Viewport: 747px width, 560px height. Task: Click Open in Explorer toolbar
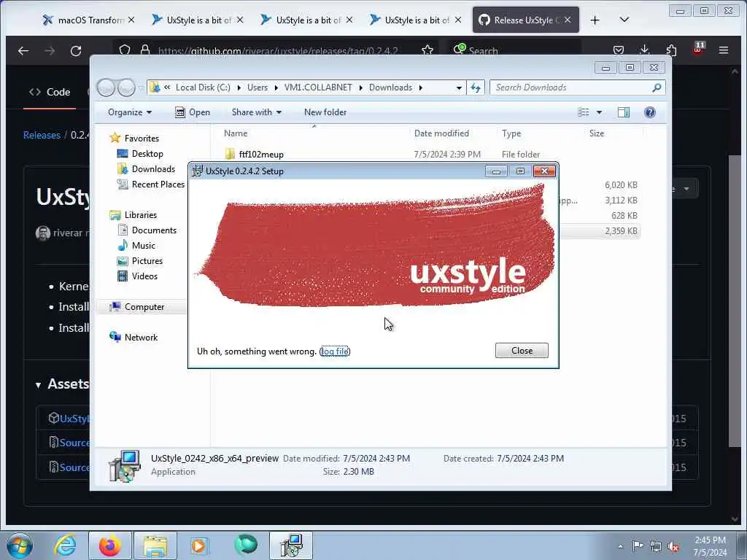pyautogui.click(x=193, y=112)
